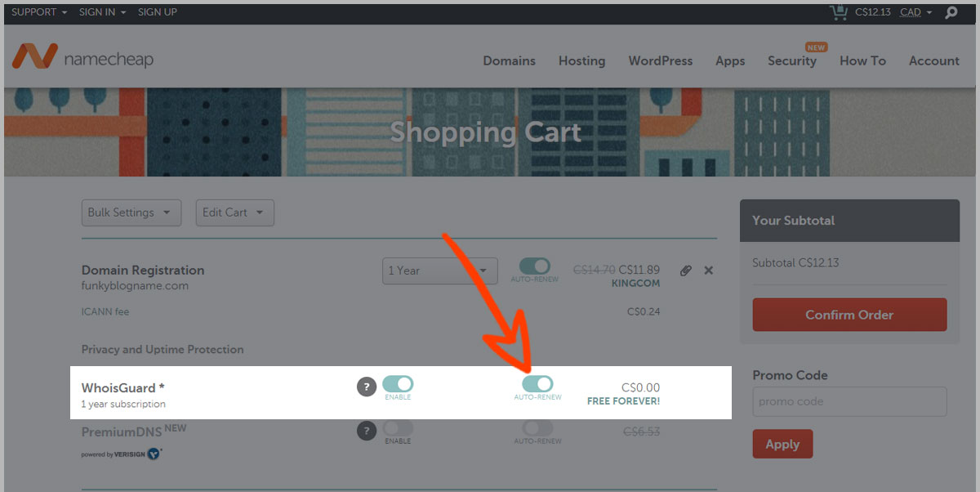
Task: Open the Security menu
Action: [x=792, y=60]
